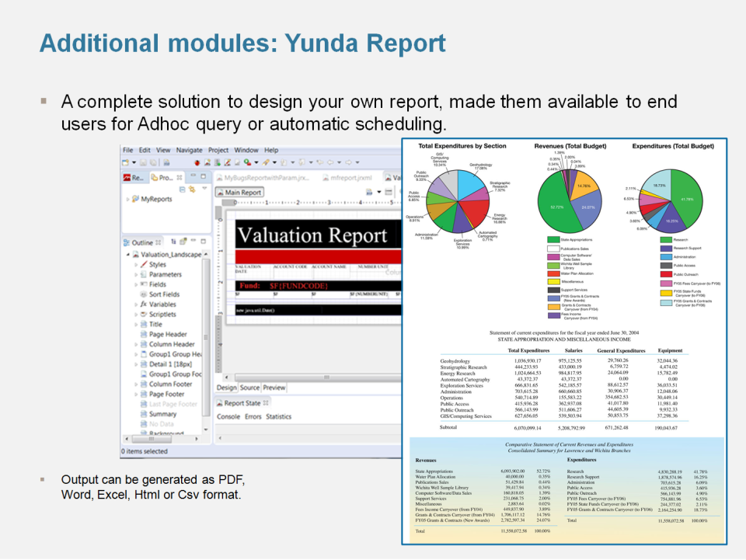Image resolution: width=746 pixels, height=560 pixels.
Task: Open the Edit menu
Action: pyautogui.click(x=145, y=150)
